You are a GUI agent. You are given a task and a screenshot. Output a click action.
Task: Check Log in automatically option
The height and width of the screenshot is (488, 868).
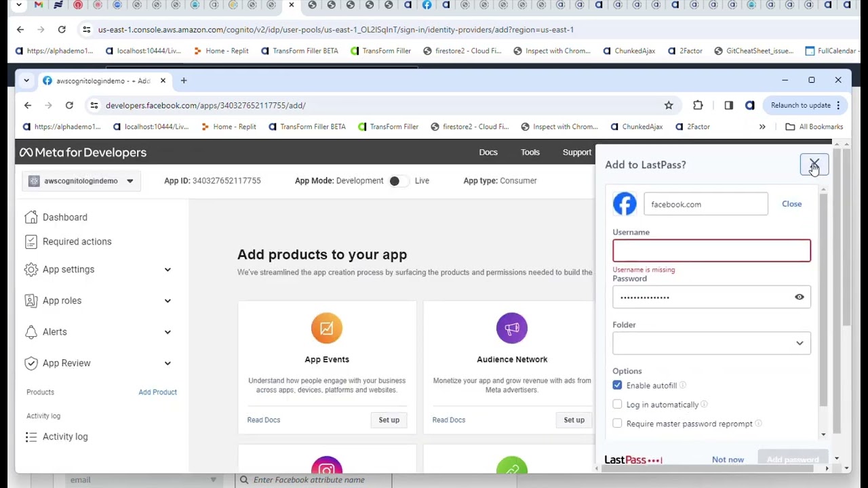pos(617,404)
